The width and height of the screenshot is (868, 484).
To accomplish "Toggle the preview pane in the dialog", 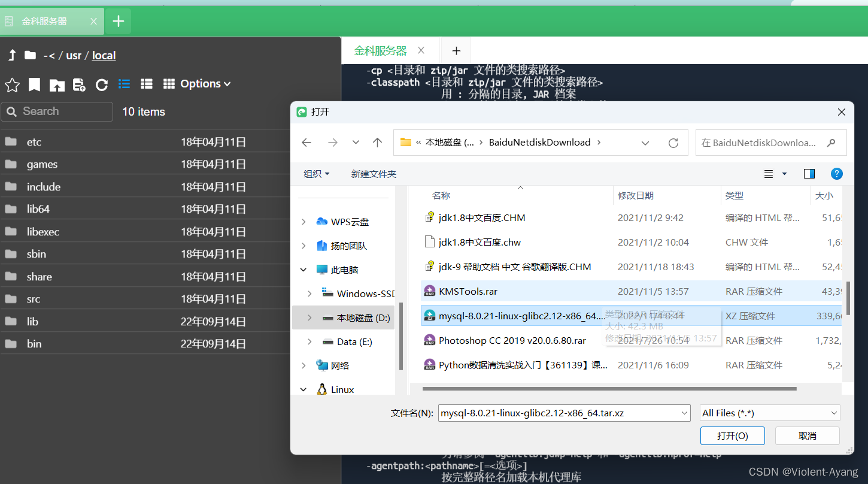I will coord(809,174).
